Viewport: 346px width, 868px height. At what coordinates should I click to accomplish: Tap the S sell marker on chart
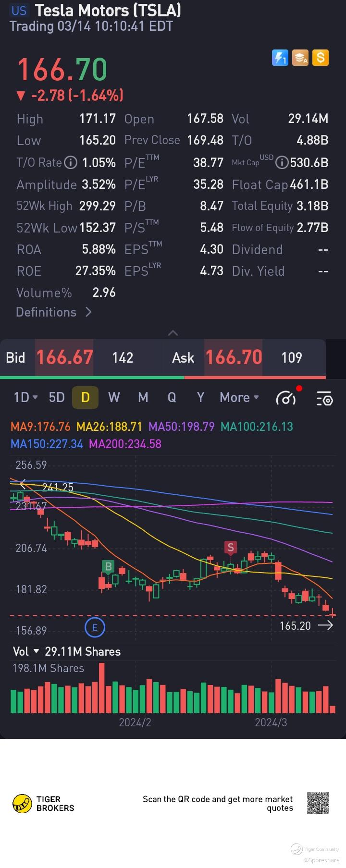coord(231,548)
